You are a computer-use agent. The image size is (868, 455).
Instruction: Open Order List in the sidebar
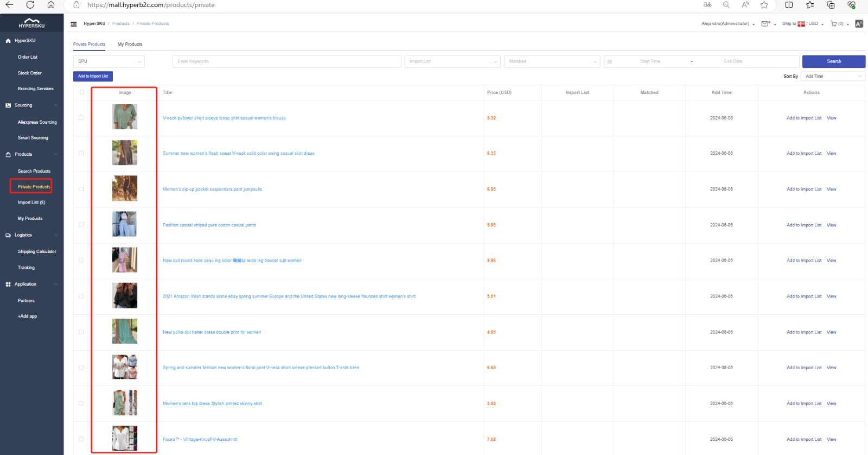(28, 57)
